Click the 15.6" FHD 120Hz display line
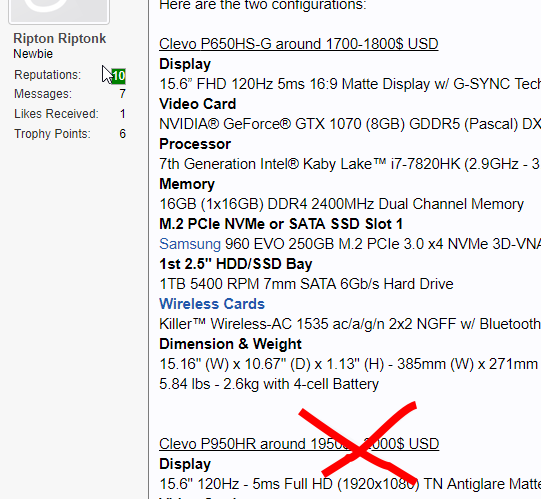Screen dimensions: 541x499 (350, 84)
